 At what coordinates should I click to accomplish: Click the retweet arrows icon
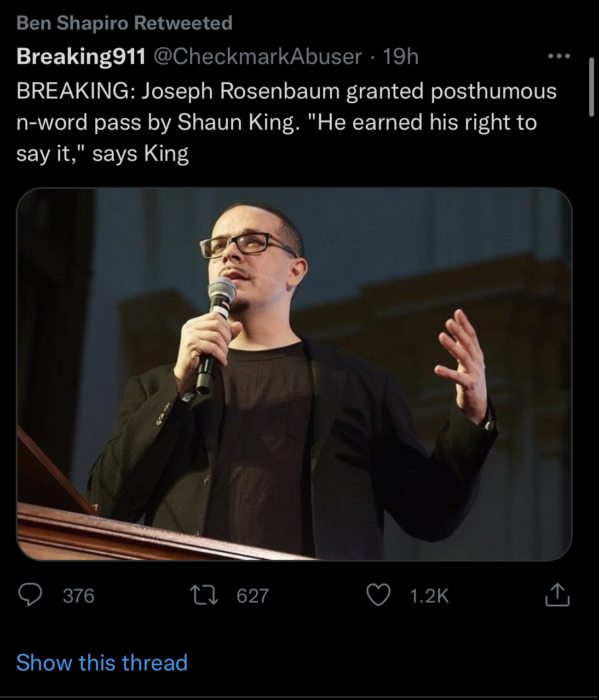pyautogui.click(x=203, y=595)
